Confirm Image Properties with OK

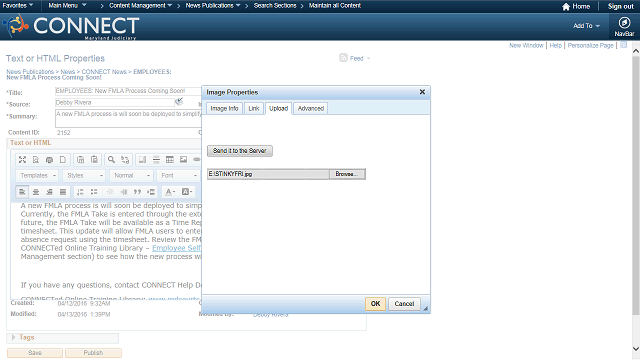point(376,304)
